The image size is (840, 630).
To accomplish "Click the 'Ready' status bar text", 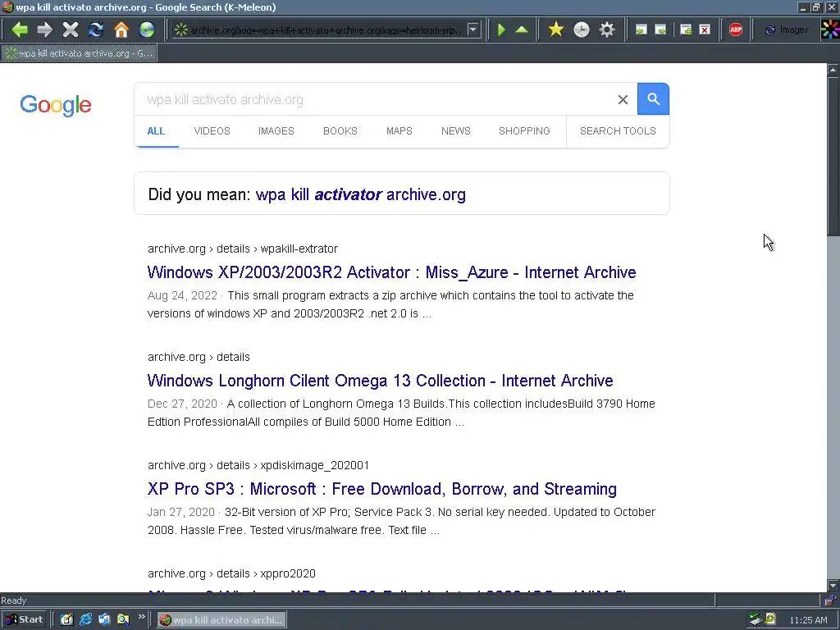I will pyautogui.click(x=14, y=600).
